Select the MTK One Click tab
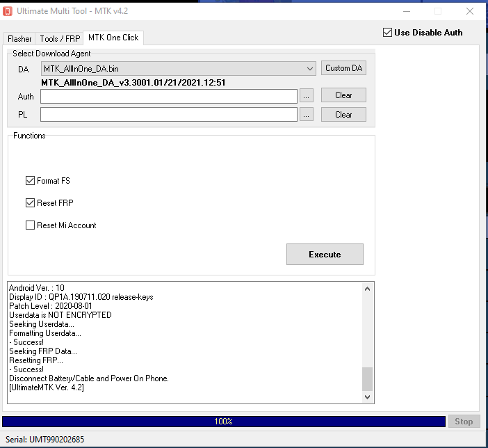488x448 pixels. point(113,38)
